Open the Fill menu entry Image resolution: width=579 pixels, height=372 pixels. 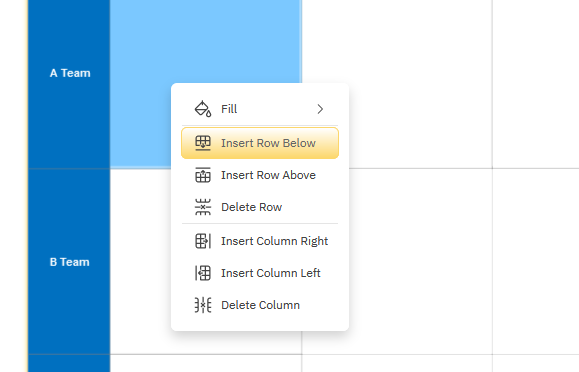click(x=260, y=109)
